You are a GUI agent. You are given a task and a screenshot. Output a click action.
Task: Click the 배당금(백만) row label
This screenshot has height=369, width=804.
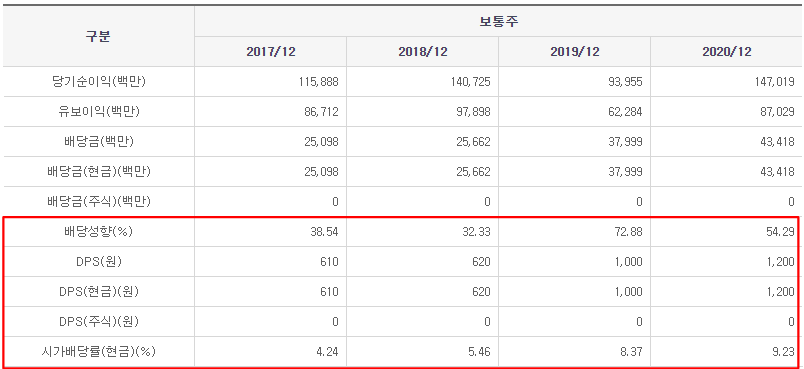point(98,142)
